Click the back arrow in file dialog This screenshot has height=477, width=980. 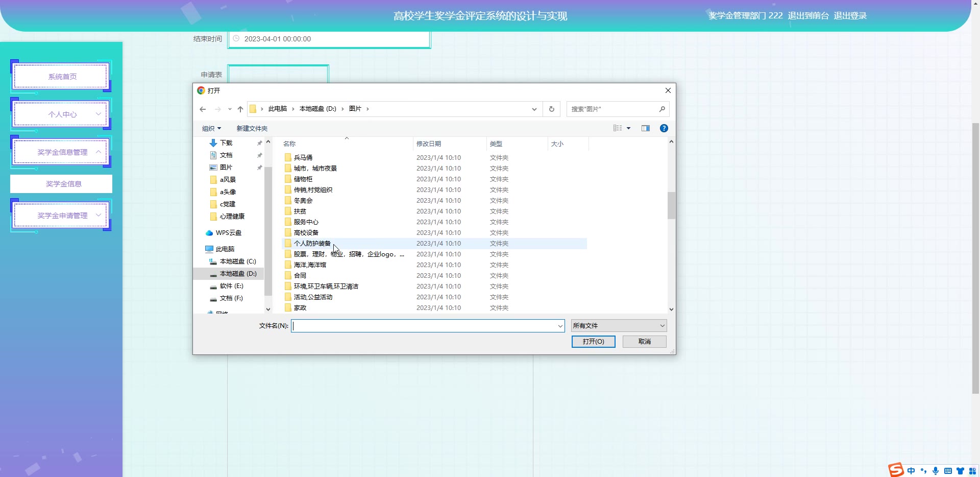203,109
